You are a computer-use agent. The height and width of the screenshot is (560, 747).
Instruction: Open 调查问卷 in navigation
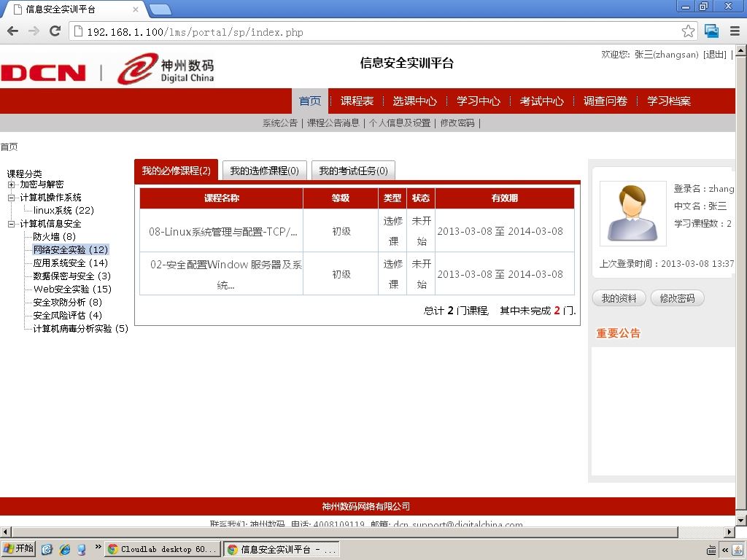[605, 101]
